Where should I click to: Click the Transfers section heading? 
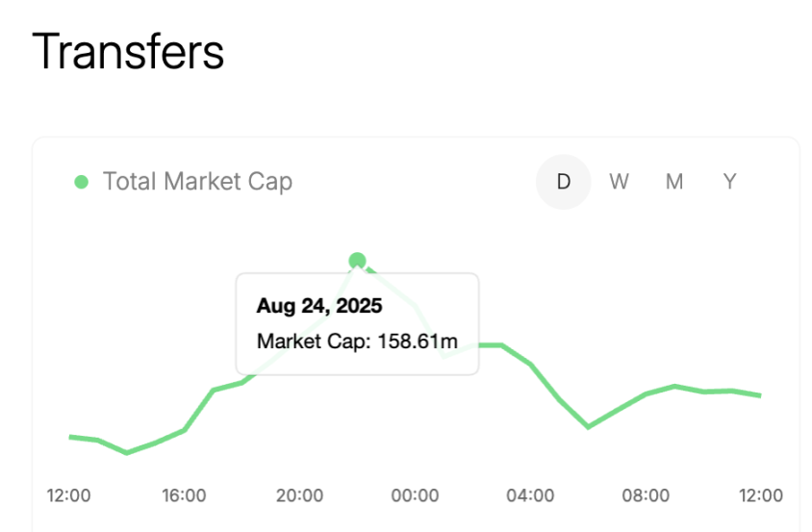pos(128,52)
